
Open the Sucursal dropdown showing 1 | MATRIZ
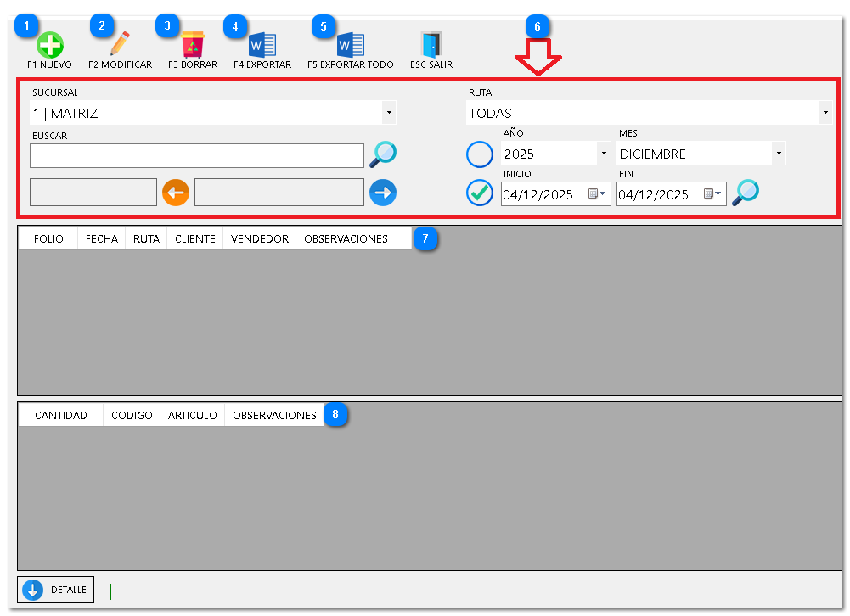tap(388, 113)
